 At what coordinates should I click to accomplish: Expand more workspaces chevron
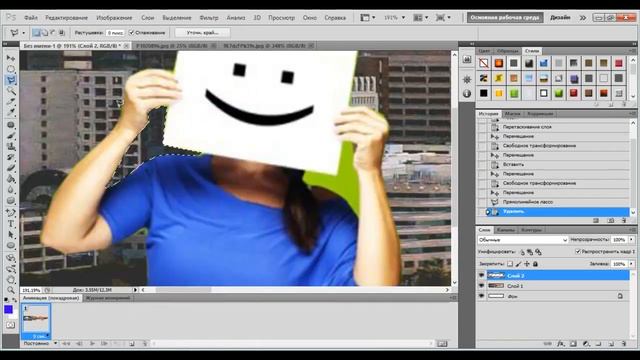582,18
